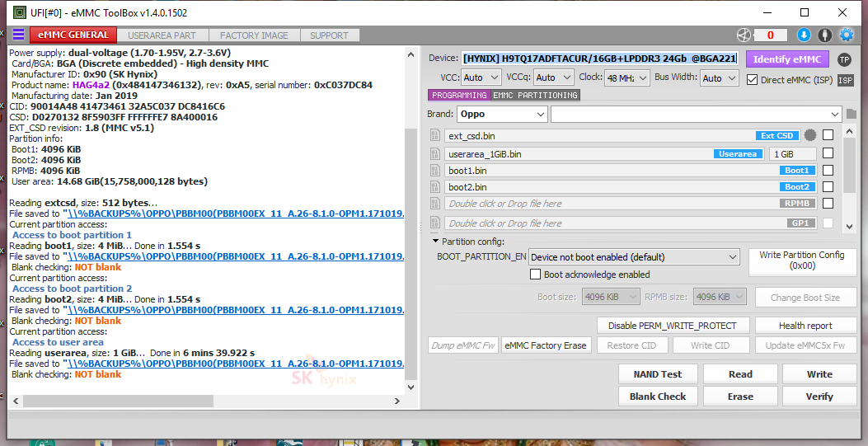Toggle the Direct eMMC (ISP) checkbox
This screenshot has width=868, height=446.
752,80
